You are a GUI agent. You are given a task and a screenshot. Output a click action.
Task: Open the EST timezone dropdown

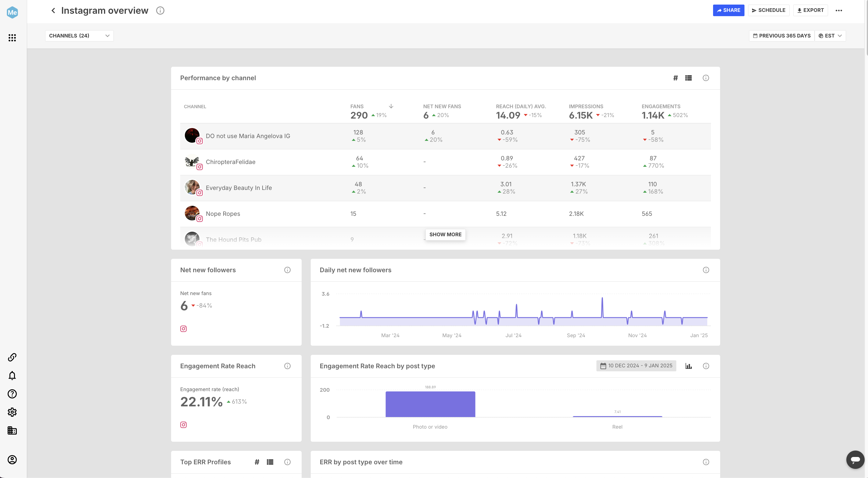coord(830,36)
